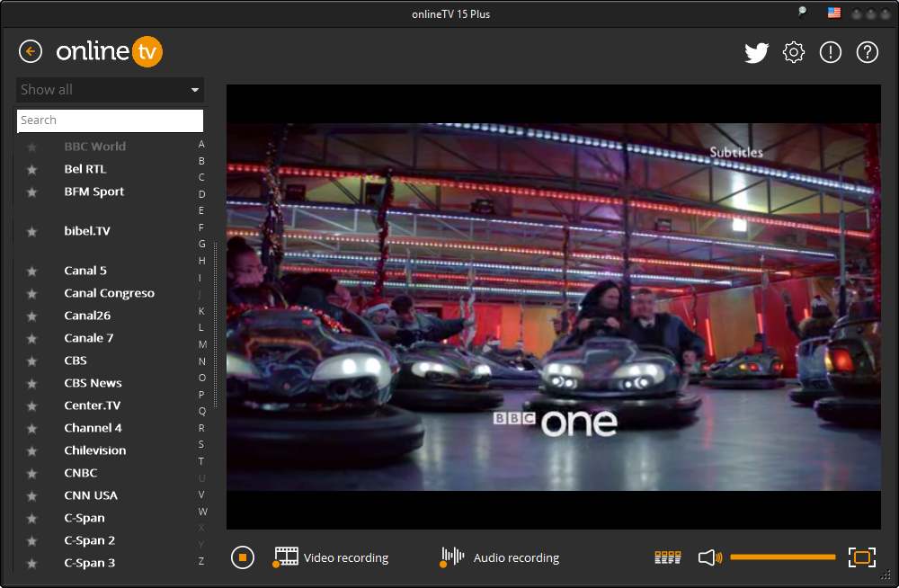Switch to fullscreen view icon
This screenshot has height=588, width=899.
tap(862, 557)
